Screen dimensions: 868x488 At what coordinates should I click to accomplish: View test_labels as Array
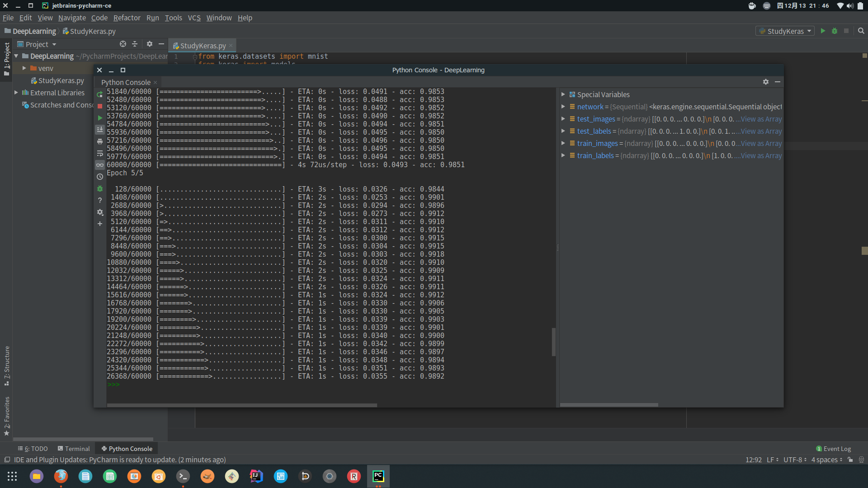point(761,131)
